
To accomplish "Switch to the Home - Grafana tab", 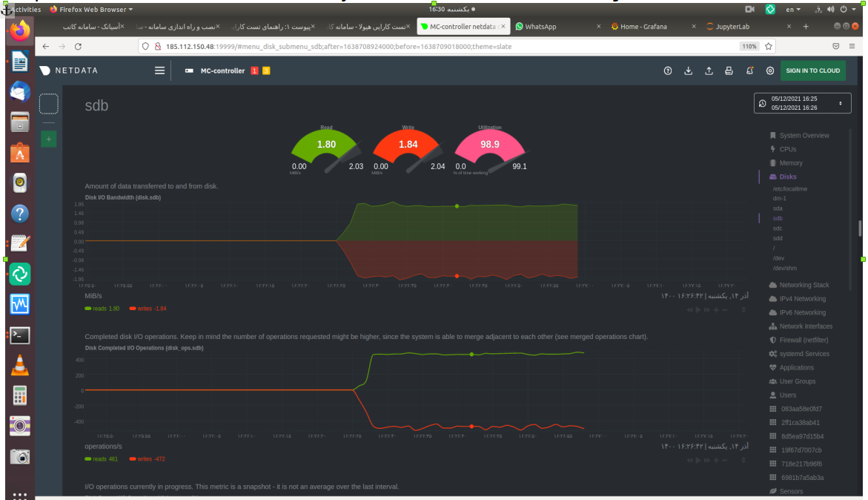I will point(643,27).
